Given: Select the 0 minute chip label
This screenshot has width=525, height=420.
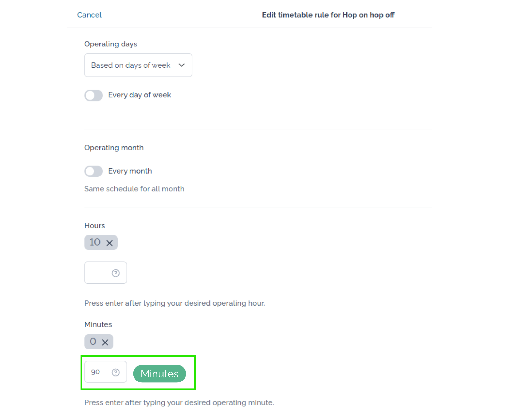Looking at the screenshot, I should (93, 341).
